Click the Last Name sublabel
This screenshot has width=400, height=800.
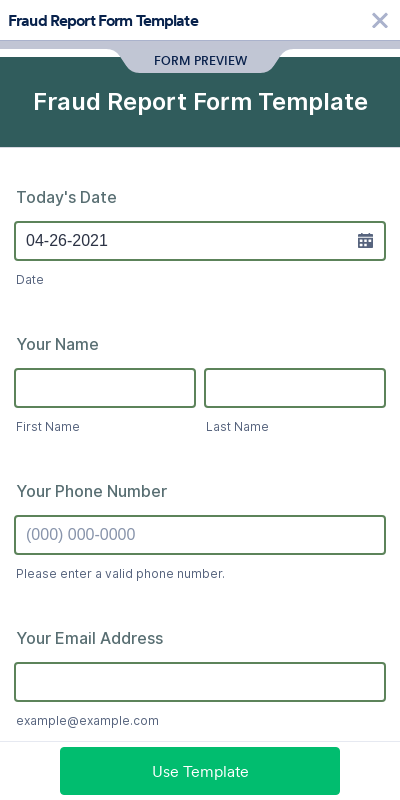pyautogui.click(x=237, y=427)
